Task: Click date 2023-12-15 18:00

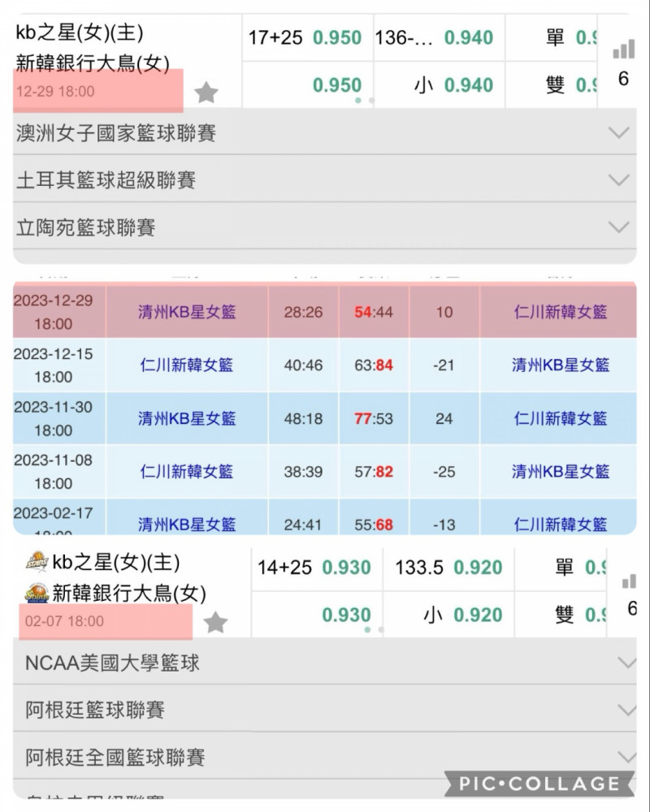Action: coord(54,365)
